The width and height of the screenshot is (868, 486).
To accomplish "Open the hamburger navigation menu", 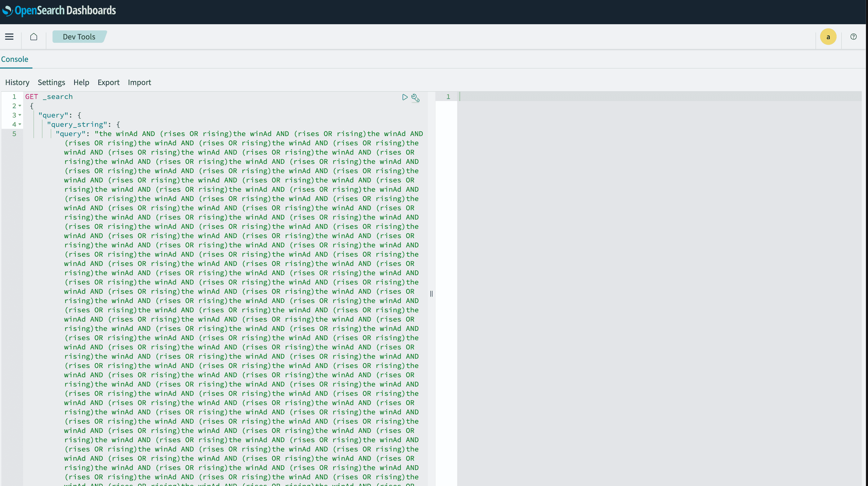I will coord(9,36).
